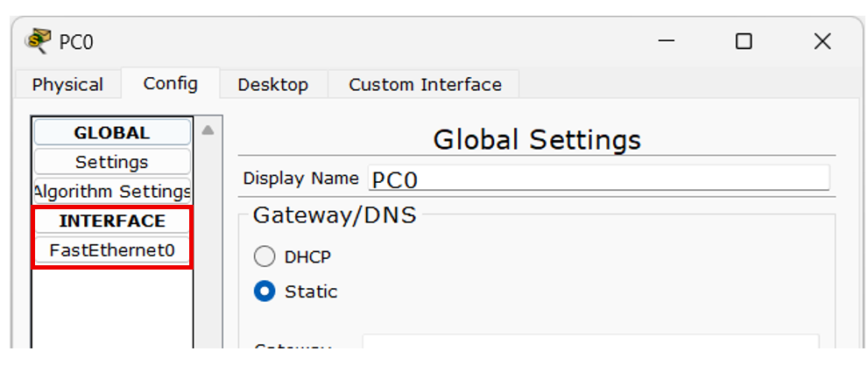Select the Config tab
The width and height of the screenshot is (868, 365).
coord(170,83)
